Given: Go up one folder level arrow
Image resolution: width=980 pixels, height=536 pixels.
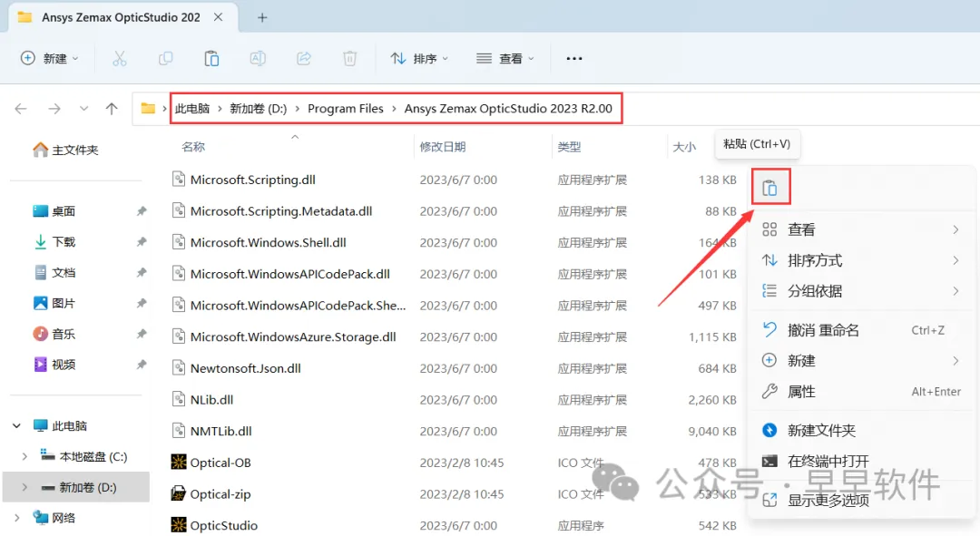Looking at the screenshot, I should pyautogui.click(x=112, y=109).
